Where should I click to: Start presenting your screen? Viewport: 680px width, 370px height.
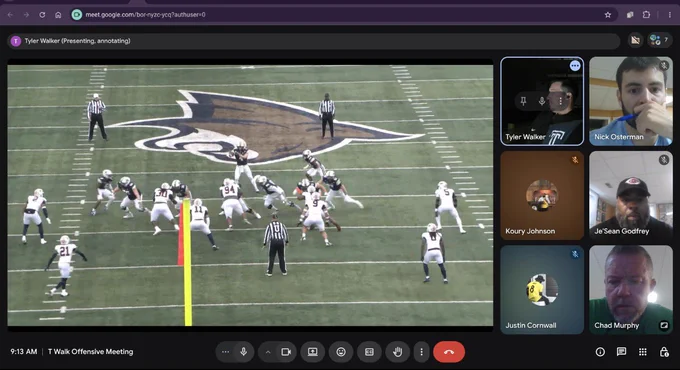313,352
